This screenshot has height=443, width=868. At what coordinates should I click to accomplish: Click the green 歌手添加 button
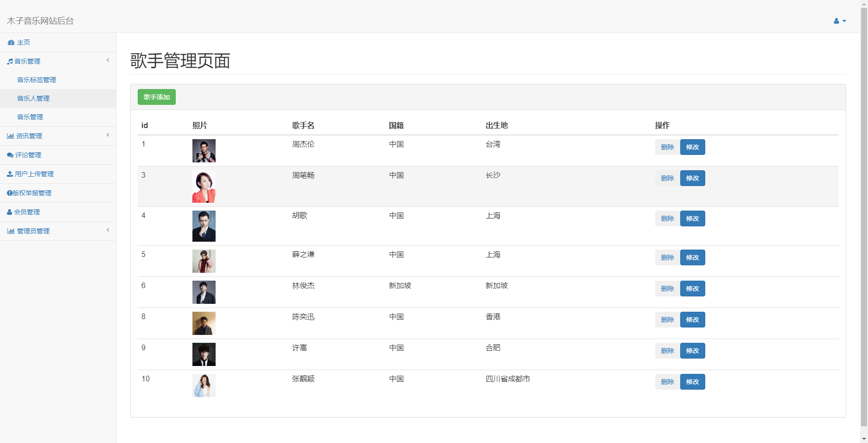point(157,97)
